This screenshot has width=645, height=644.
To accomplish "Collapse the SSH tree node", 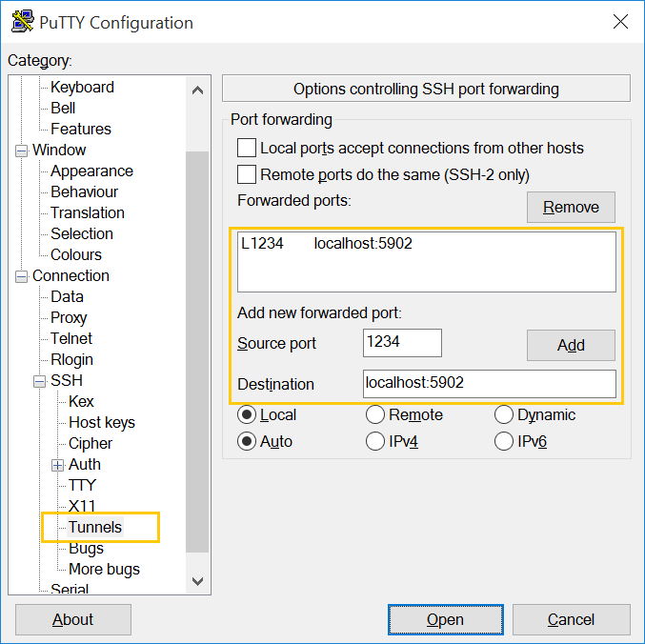I will click(x=39, y=381).
